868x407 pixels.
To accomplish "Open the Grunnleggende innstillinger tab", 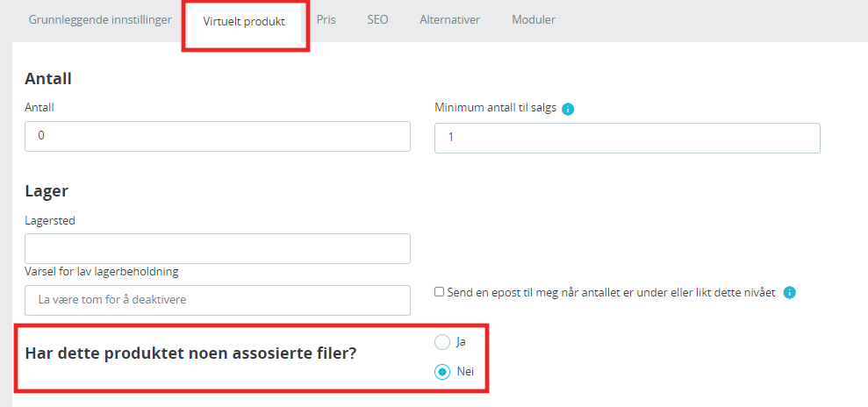I will click(x=100, y=20).
